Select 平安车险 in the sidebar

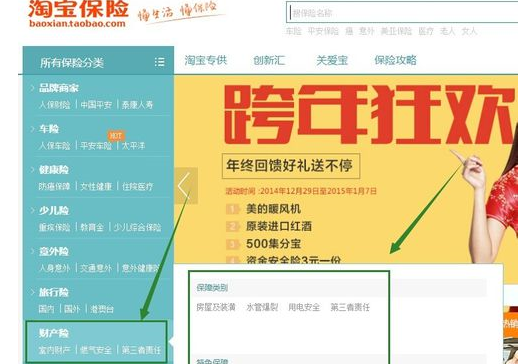[x=96, y=146]
